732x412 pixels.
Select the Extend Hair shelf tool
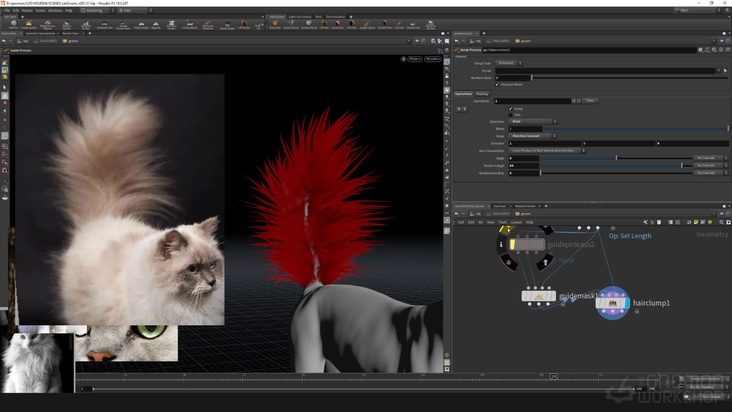(x=413, y=24)
